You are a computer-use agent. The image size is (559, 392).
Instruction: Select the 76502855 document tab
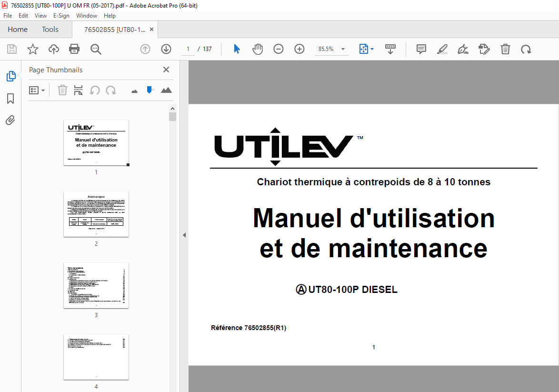[x=114, y=30]
